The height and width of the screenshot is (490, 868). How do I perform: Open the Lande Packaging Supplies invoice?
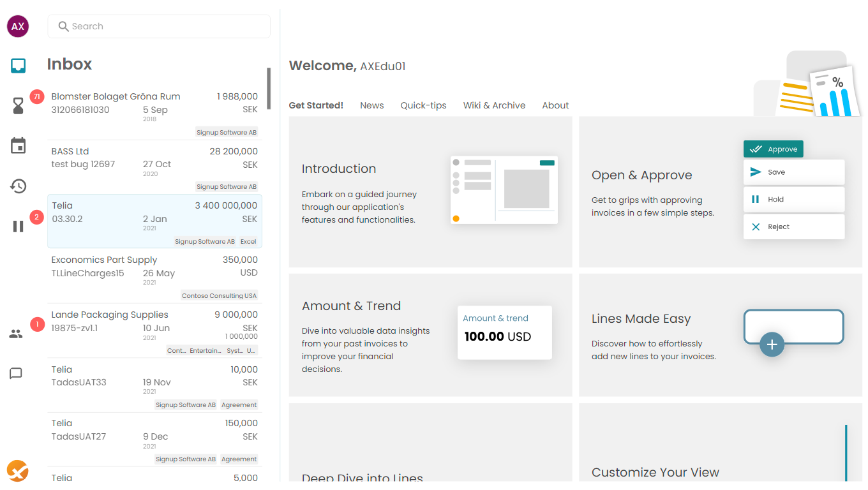pyautogui.click(x=154, y=330)
